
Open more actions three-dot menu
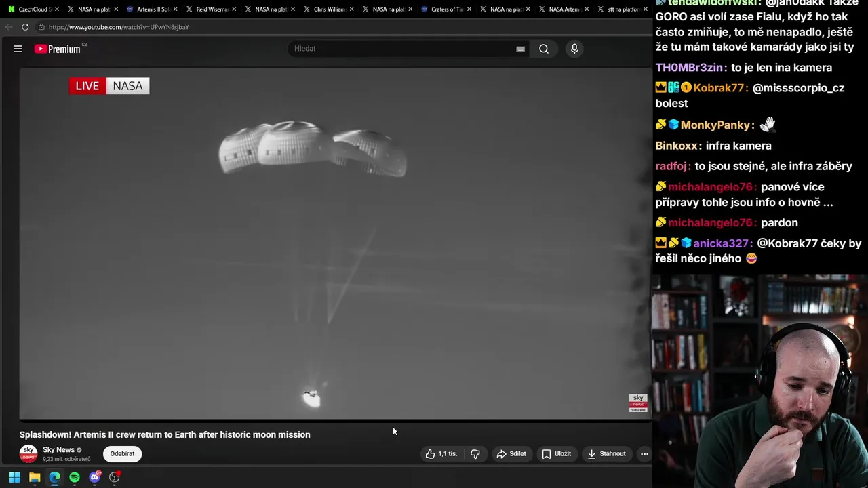(644, 454)
